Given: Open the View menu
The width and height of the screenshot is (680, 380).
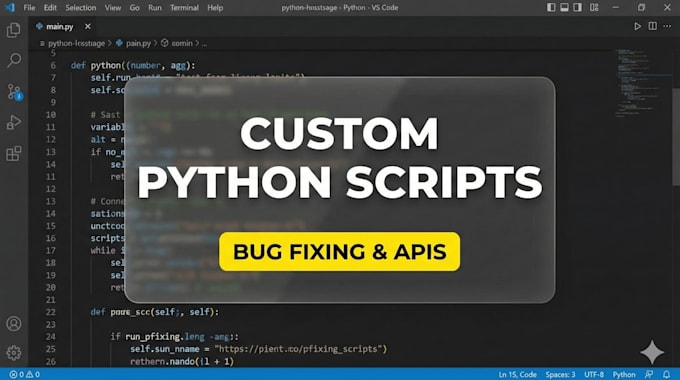Looking at the screenshot, I should click(113, 8).
